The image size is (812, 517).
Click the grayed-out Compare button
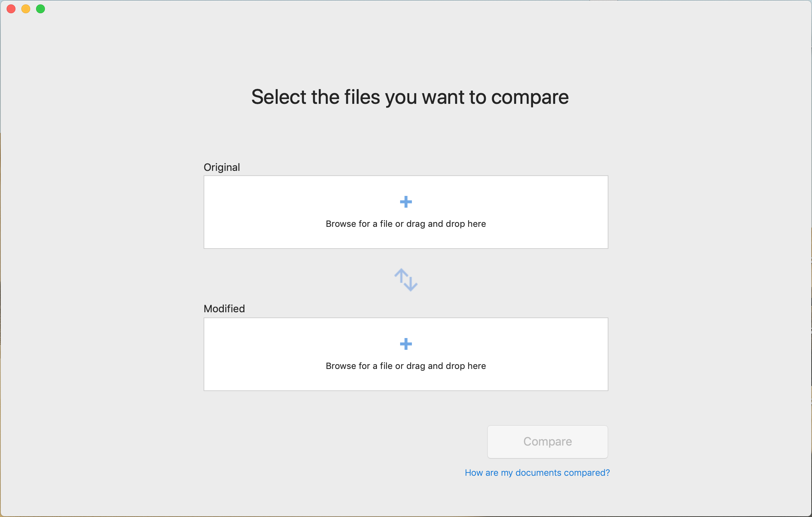(x=547, y=442)
